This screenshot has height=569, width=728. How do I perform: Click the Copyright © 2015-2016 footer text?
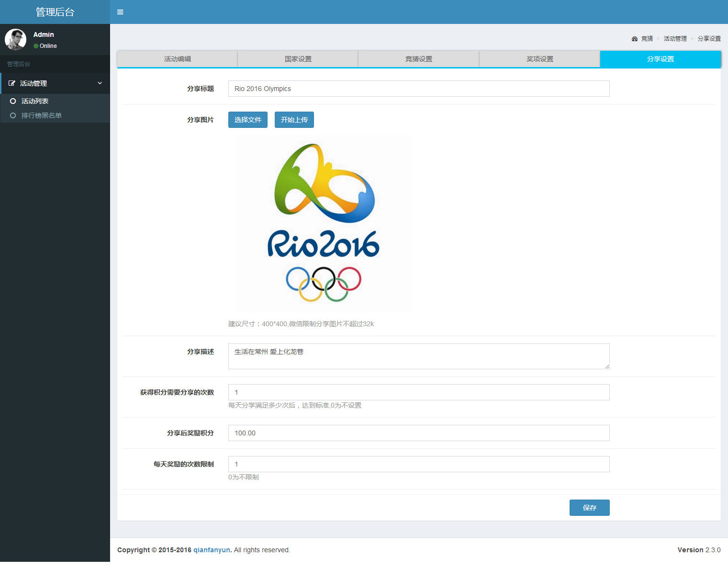tap(154, 550)
